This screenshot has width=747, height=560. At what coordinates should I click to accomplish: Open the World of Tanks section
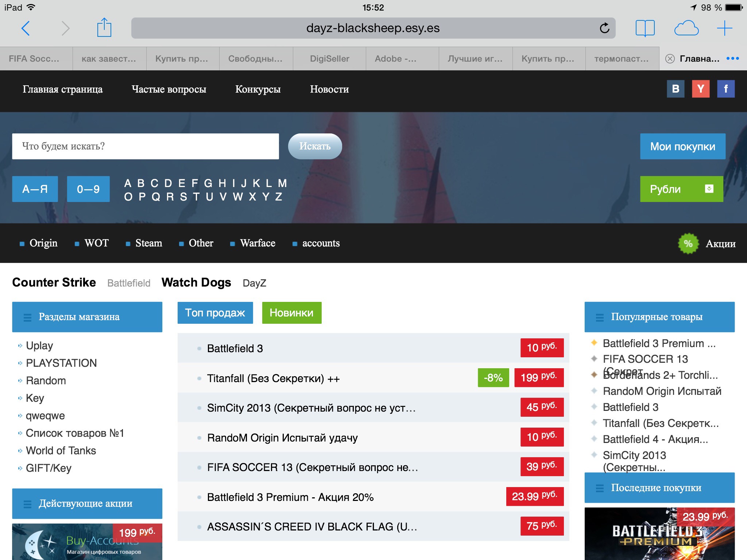(61, 451)
